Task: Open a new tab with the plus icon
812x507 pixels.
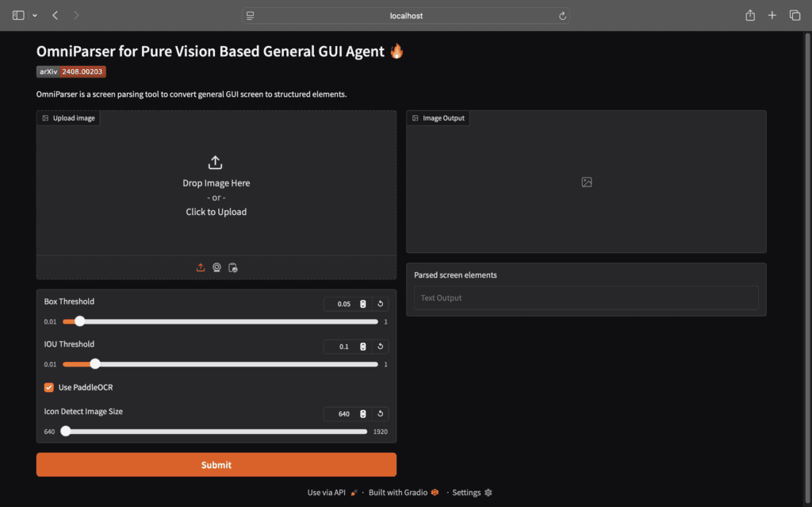Action: point(772,16)
